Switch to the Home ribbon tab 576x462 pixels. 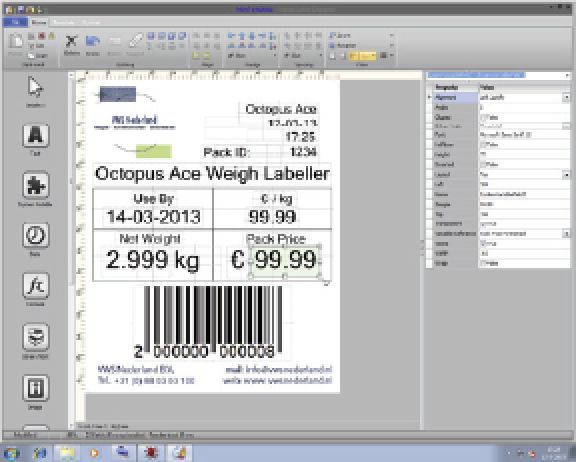click(39, 22)
